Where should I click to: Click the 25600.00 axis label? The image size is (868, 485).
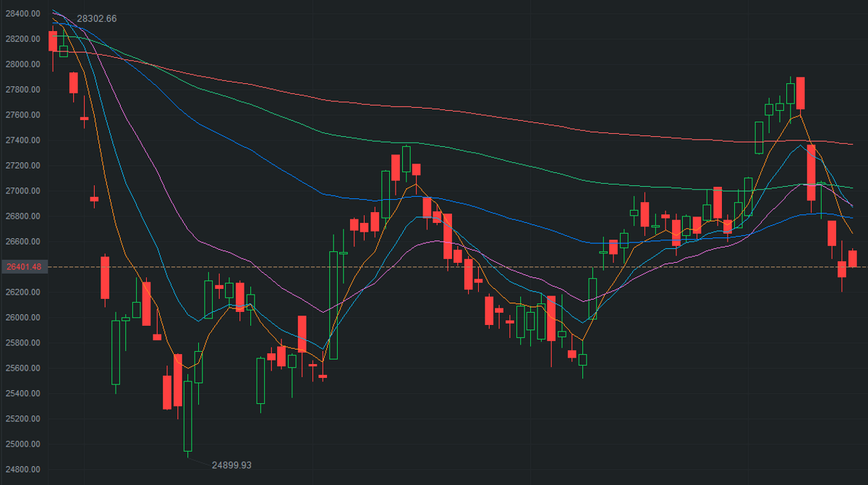pos(24,368)
